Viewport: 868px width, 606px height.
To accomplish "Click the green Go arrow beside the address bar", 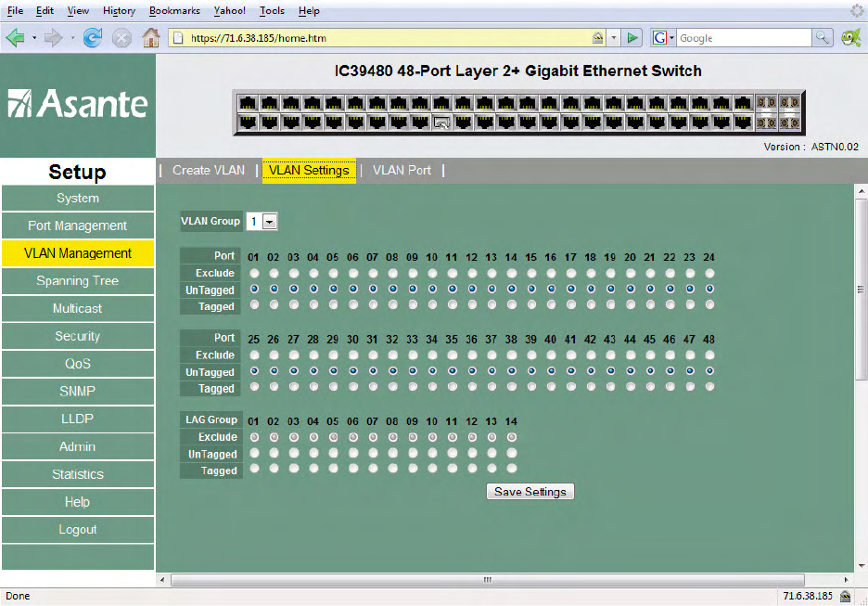I will 632,38.
